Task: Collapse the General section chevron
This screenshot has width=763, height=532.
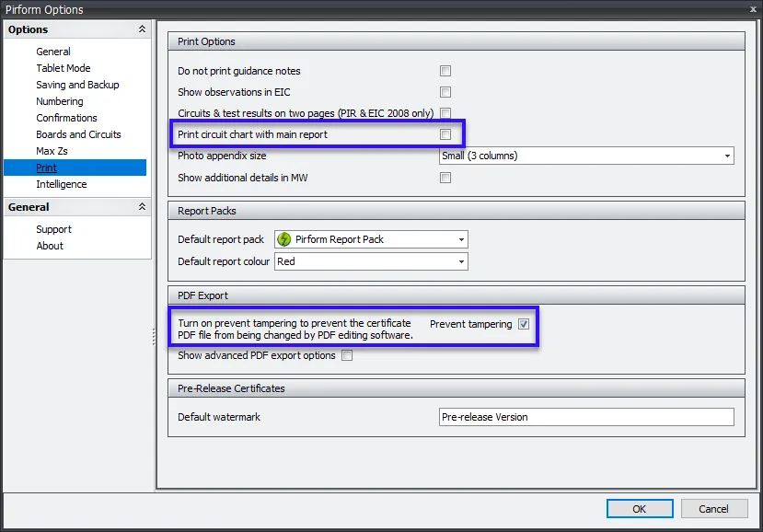Action: tap(142, 206)
